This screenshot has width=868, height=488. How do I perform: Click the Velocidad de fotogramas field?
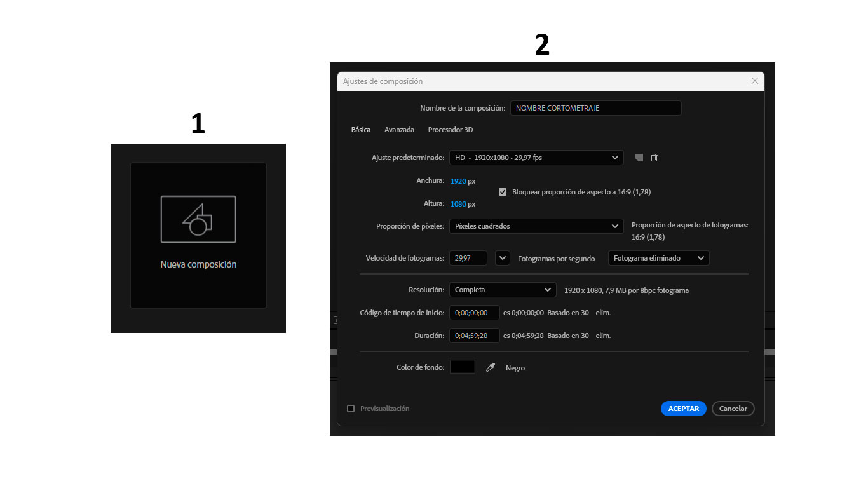tap(468, 258)
